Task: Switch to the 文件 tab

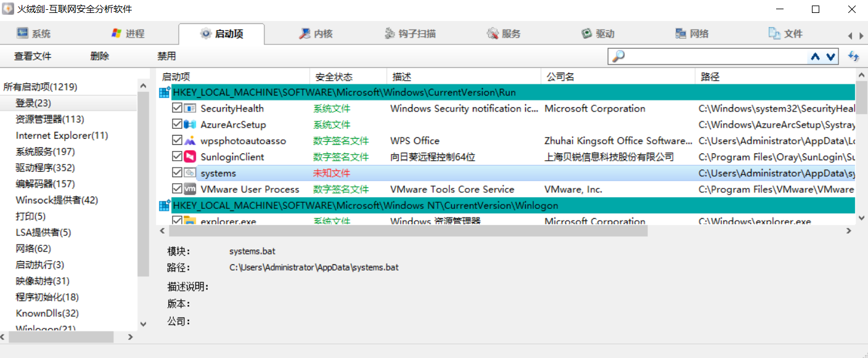Action: tap(785, 34)
